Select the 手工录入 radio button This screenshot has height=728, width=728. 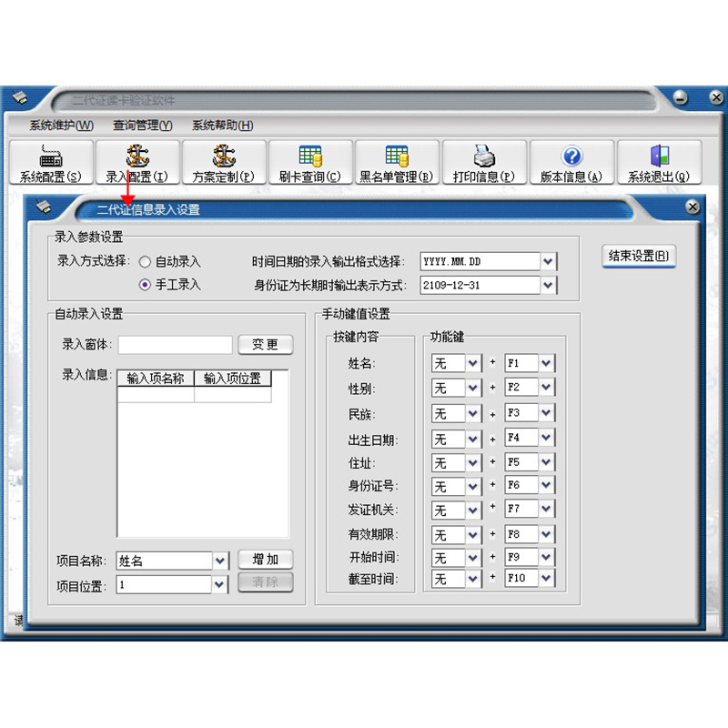pos(145,285)
